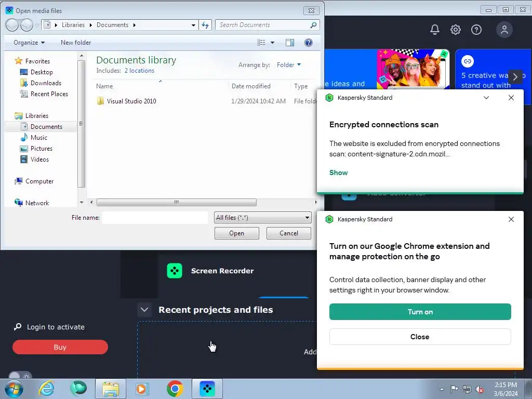
Task: Click Turn on for Chrome extension
Action: [x=420, y=312]
